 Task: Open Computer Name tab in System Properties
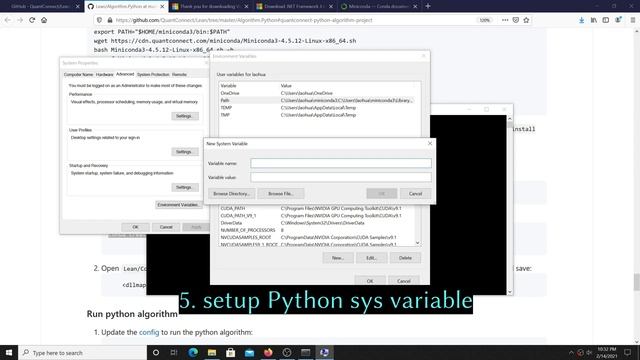click(78, 75)
